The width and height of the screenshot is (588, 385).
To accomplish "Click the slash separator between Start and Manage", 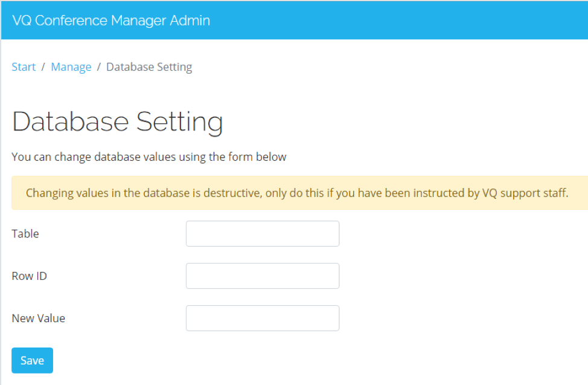I will 43,67.
